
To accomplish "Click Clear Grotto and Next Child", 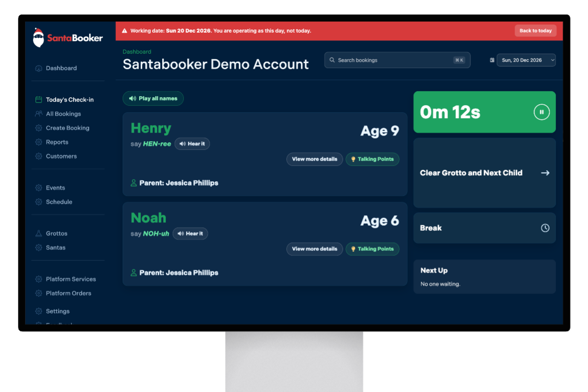I will tap(484, 173).
